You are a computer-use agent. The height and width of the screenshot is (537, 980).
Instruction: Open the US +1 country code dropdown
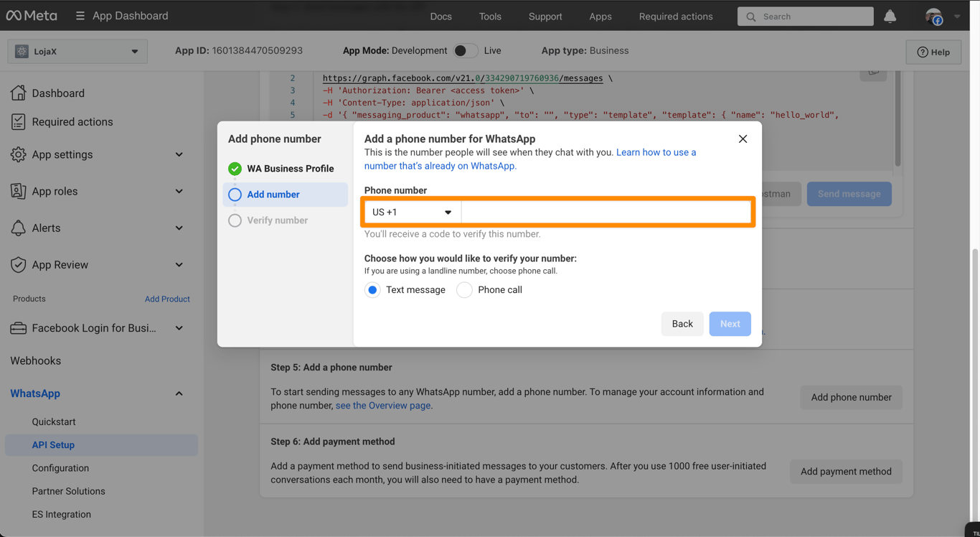pyautogui.click(x=413, y=213)
